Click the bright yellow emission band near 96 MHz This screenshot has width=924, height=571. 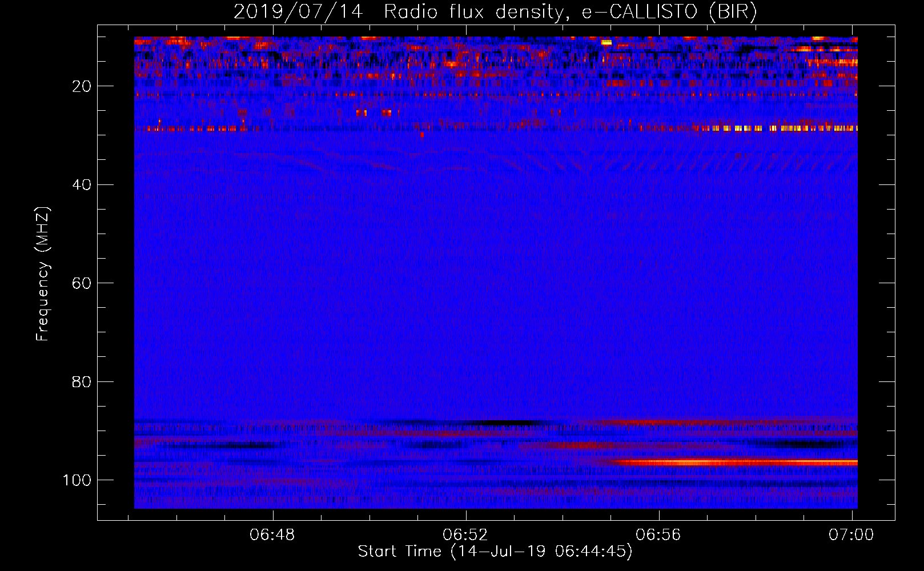(x=734, y=462)
